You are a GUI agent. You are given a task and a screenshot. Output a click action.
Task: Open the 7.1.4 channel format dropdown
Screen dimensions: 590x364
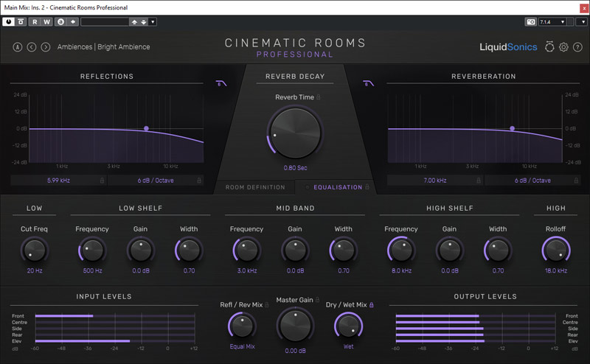click(x=552, y=22)
